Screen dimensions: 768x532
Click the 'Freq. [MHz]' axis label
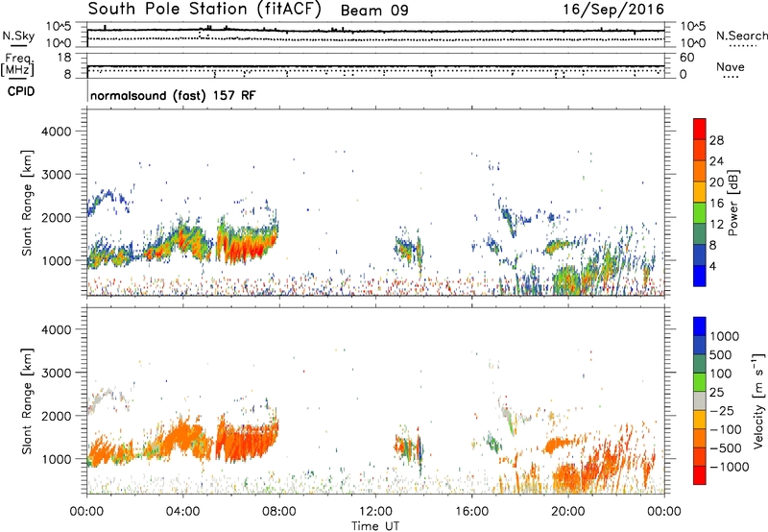[x=18, y=65]
